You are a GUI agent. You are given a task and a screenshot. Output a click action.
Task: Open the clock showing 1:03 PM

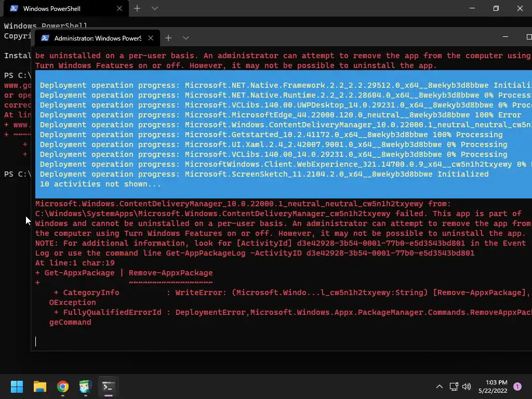pyautogui.click(x=493, y=387)
